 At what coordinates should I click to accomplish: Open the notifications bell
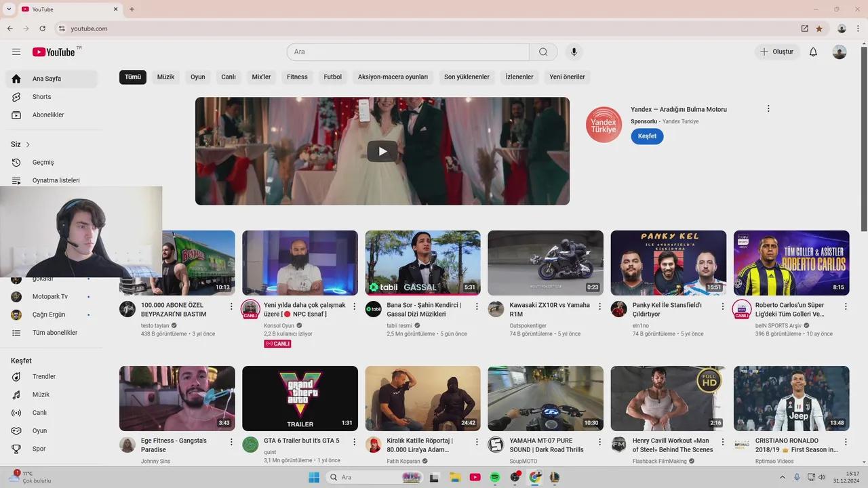pos(813,52)
